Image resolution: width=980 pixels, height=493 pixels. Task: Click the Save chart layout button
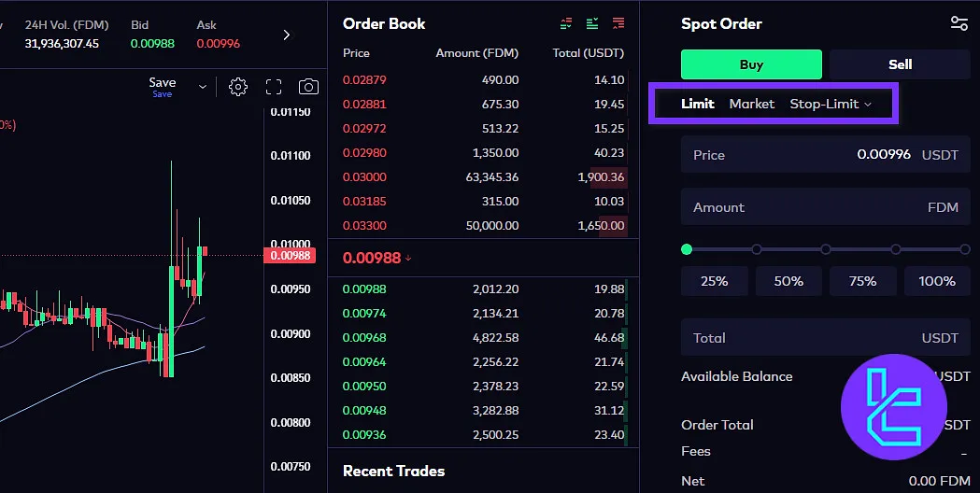point(163,83)
